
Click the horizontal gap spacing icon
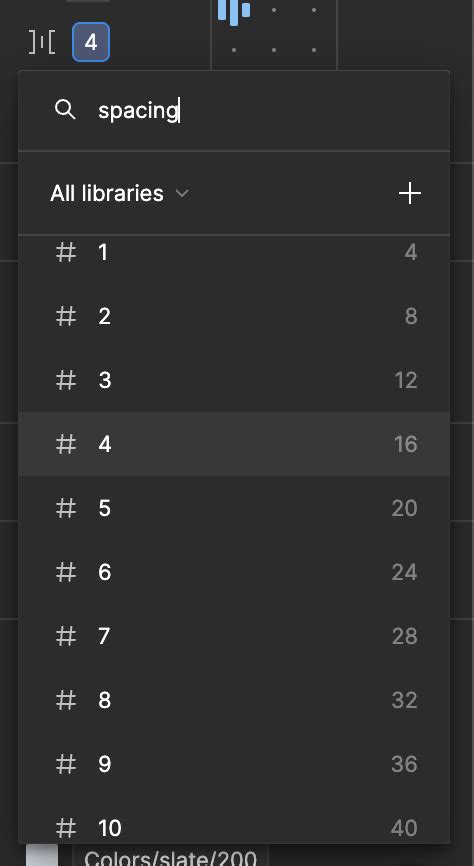pos(42,42)
